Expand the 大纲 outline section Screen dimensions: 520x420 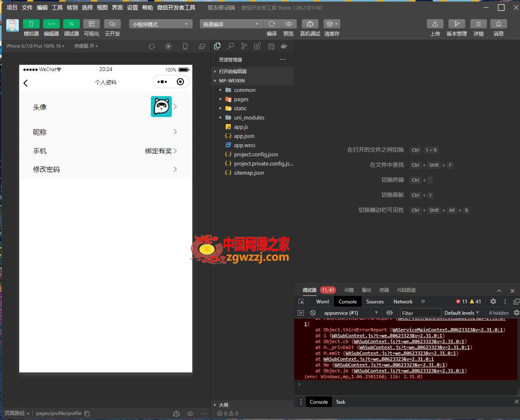coord(252,405)
